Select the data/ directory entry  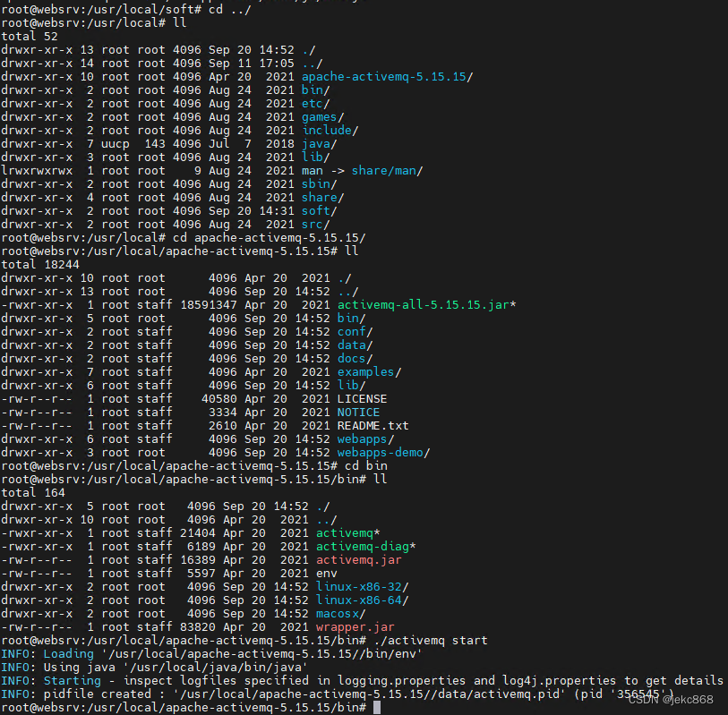click(355, 345)
